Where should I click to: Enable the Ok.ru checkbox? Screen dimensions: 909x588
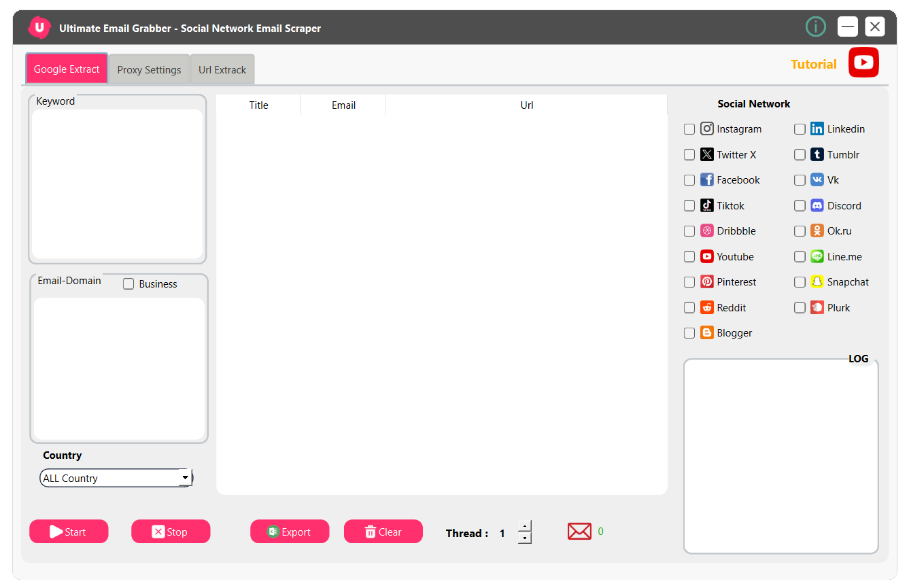coord(800,231)
